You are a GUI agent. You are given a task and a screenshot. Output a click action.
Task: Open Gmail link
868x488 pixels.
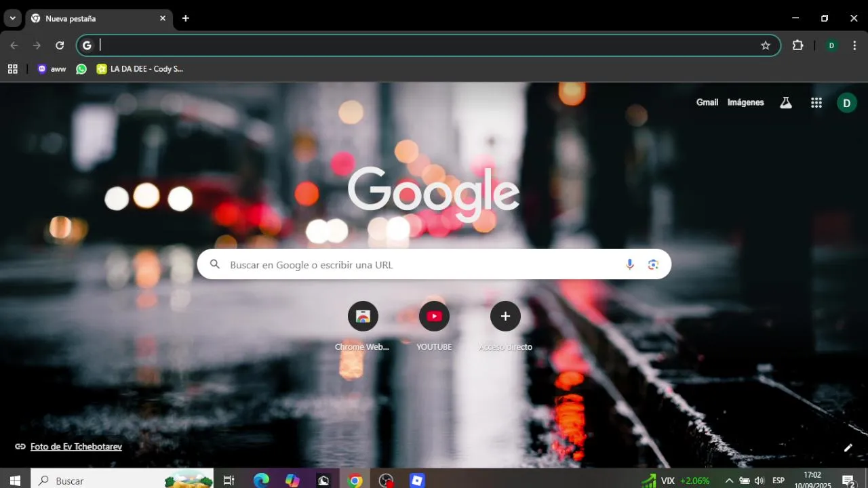(707, 102)
